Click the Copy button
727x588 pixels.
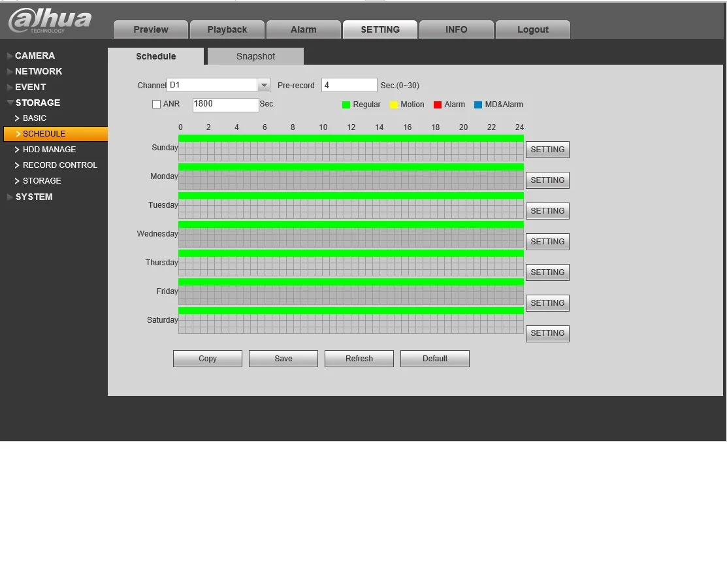(208, 359)
